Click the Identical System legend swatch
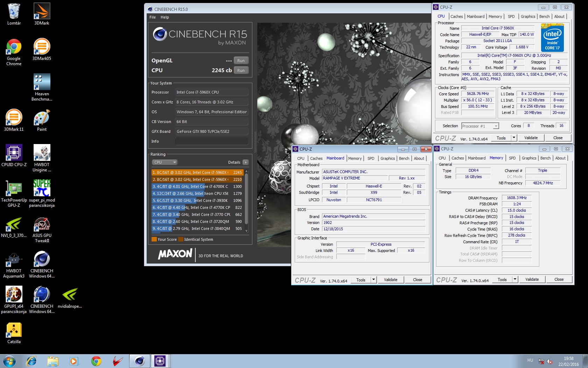 tap(181, 239)
